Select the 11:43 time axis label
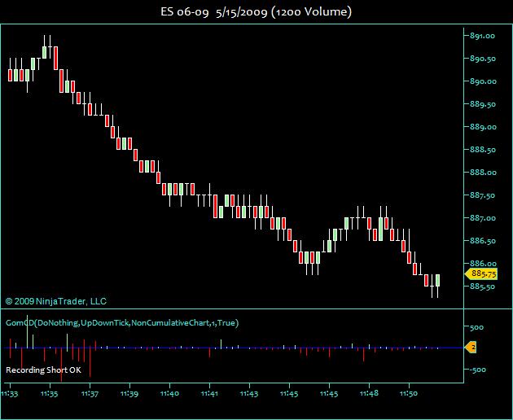The height and width of the screenshot is (420, 513). coord(249,393)
